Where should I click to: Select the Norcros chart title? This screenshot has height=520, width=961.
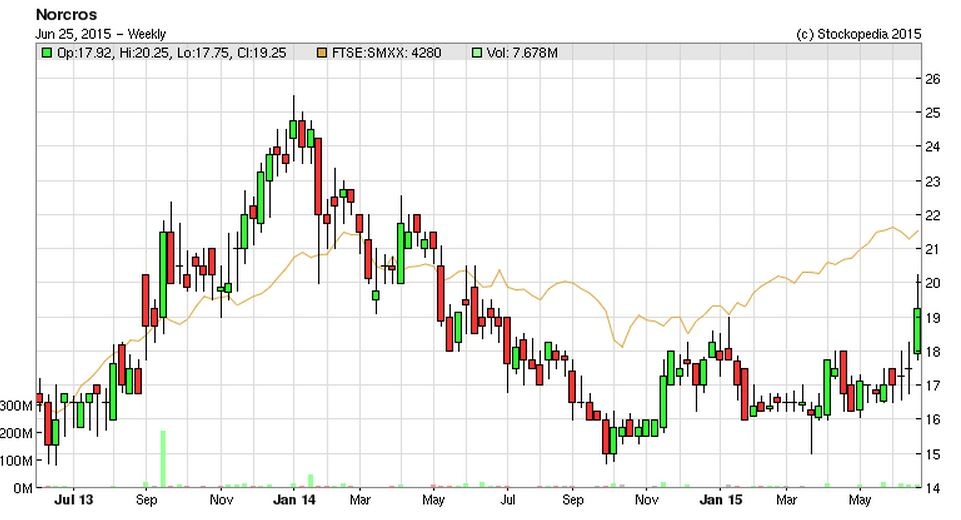click(66, 14)
